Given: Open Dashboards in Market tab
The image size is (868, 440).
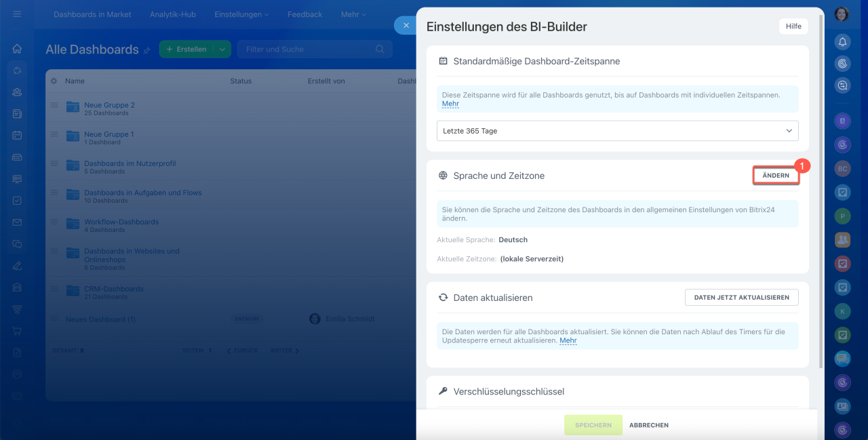Looking at the screenshot, I should (x=92, y=14).
